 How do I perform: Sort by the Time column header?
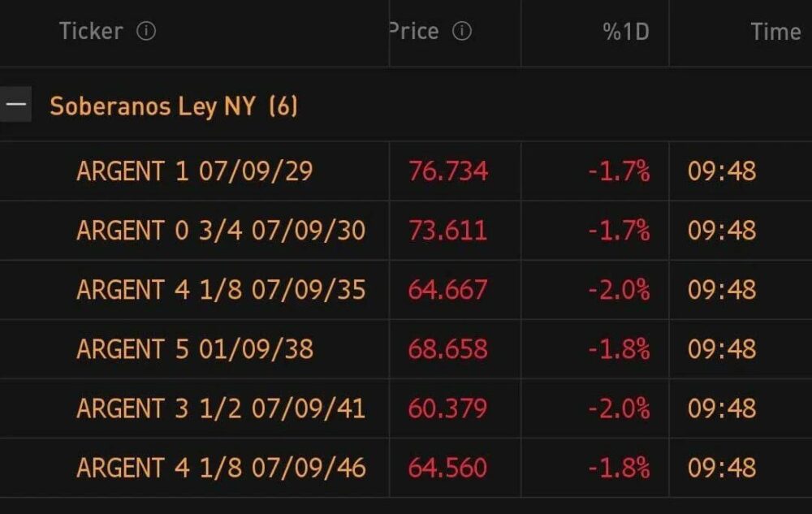coord(775,32)
